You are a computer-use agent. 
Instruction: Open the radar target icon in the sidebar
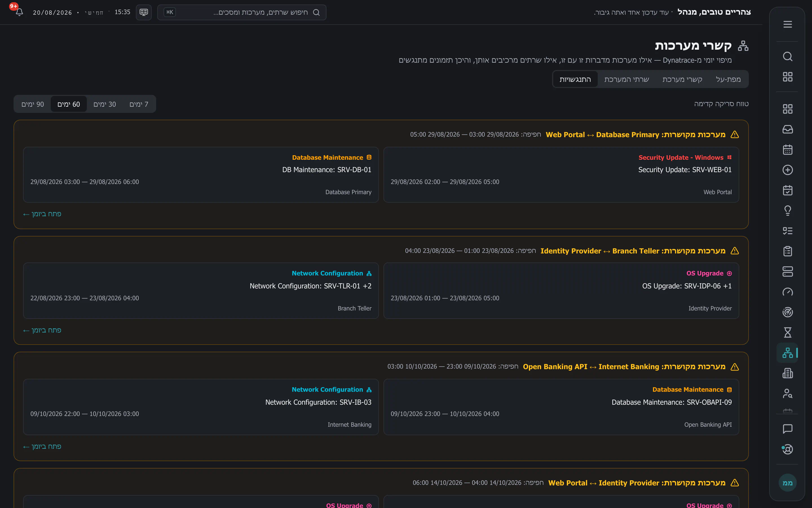click(787, 312)
